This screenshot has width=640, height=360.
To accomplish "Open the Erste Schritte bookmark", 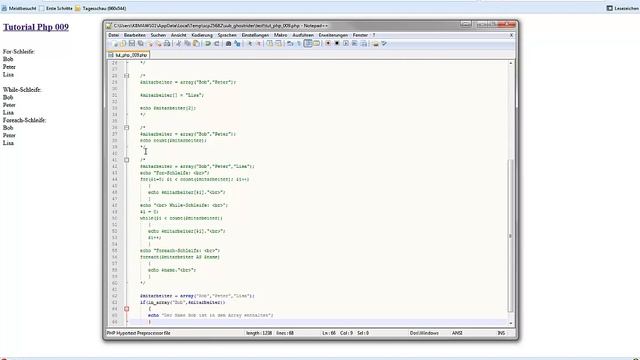I will click(56, 8).
